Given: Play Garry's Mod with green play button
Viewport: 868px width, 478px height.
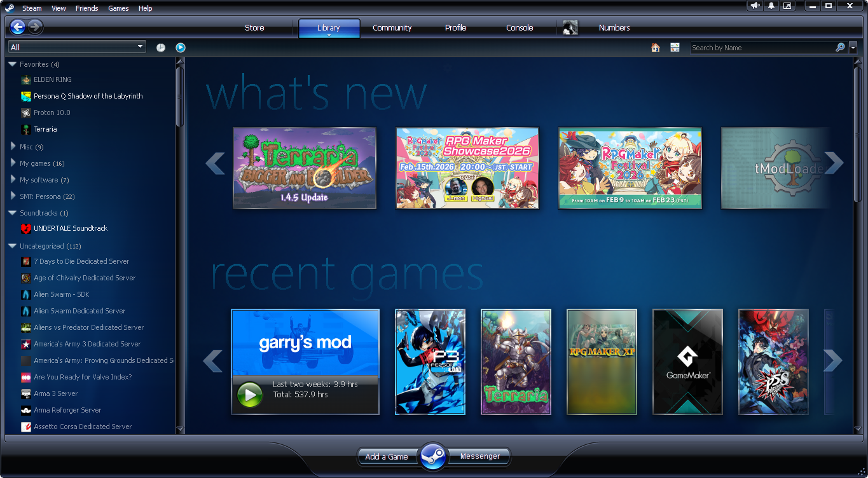Looking at the screenshot, I should [250, 395].
